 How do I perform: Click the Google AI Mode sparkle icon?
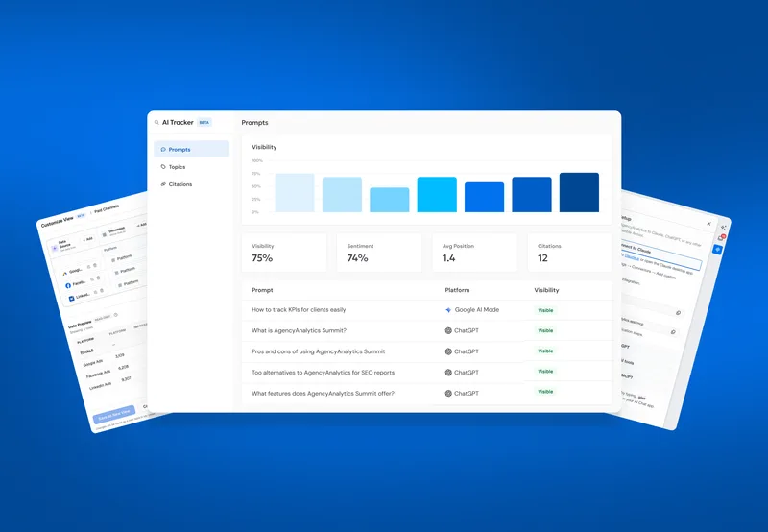tap(448, 310)
